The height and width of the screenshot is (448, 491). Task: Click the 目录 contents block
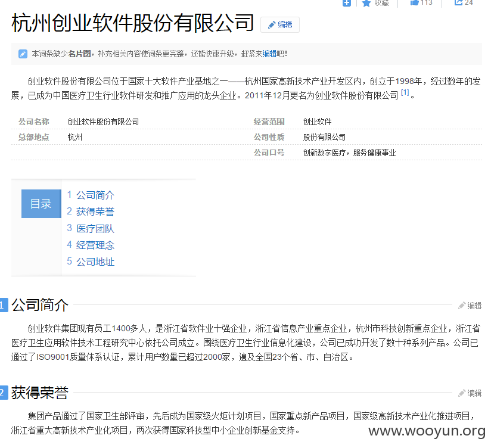pos(41,204)
